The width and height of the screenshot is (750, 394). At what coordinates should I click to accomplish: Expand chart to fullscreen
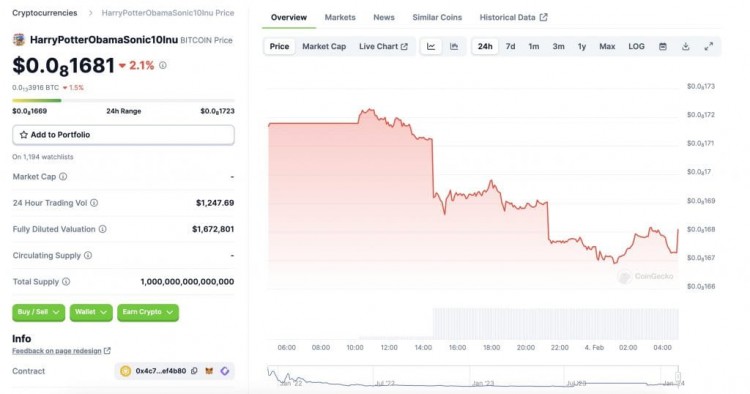tap(708, 46)
